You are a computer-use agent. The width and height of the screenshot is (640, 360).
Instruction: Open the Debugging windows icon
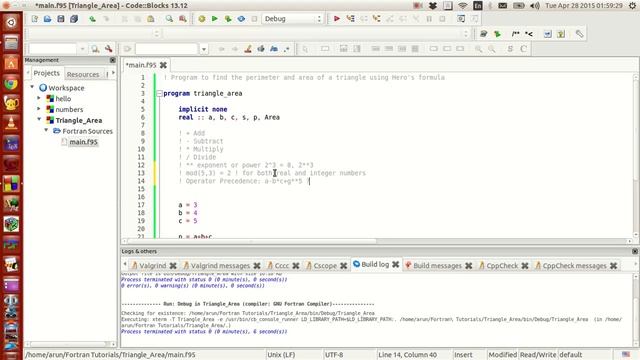[461, 19]
